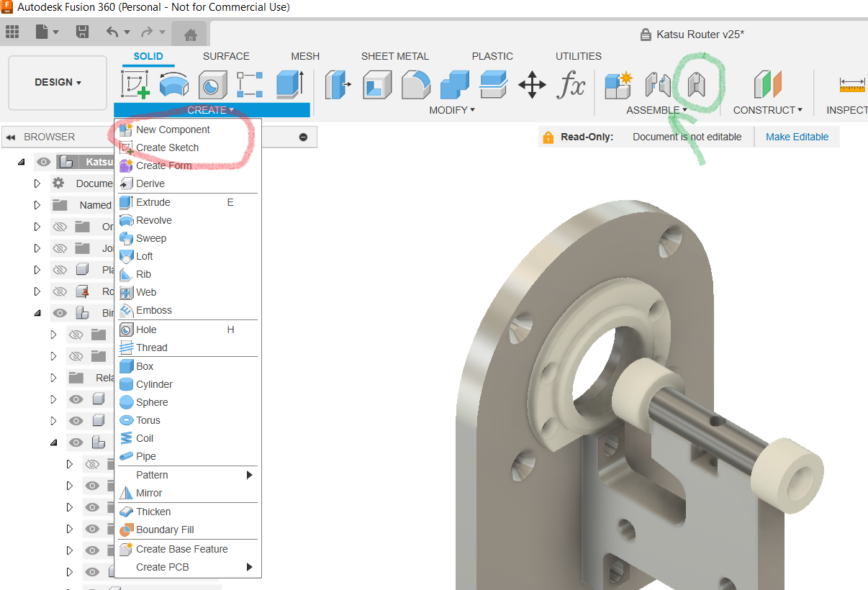868x590 pixels.
Task: Click the Create Sketch toolbar icon
Action: [135, 84]
